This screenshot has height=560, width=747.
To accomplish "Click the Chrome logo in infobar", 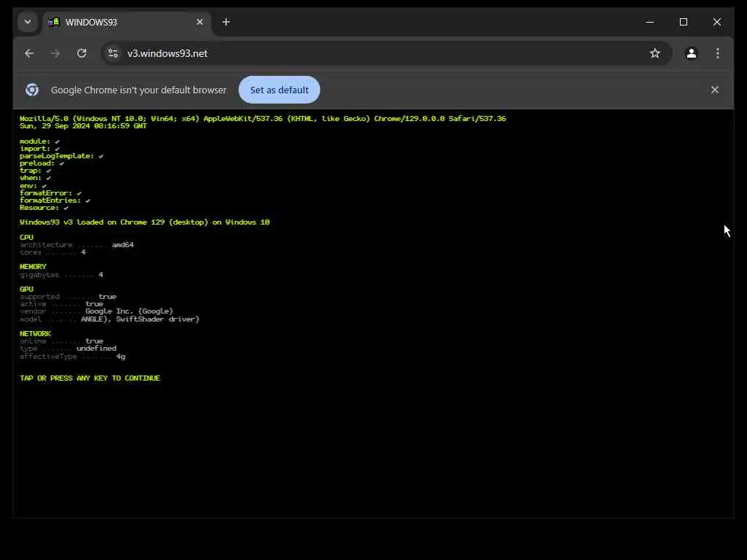I will [32, 90].
